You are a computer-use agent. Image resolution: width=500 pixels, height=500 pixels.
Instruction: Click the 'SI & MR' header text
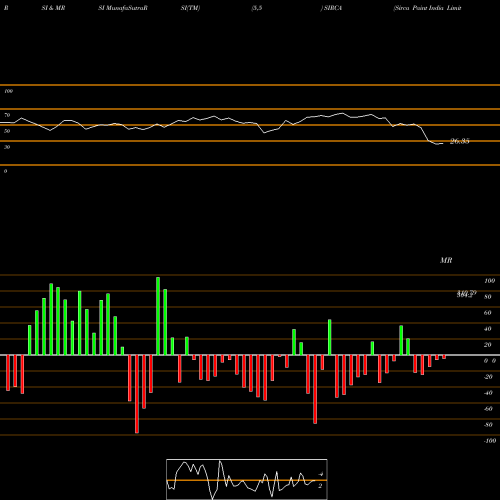click(53, 8)
